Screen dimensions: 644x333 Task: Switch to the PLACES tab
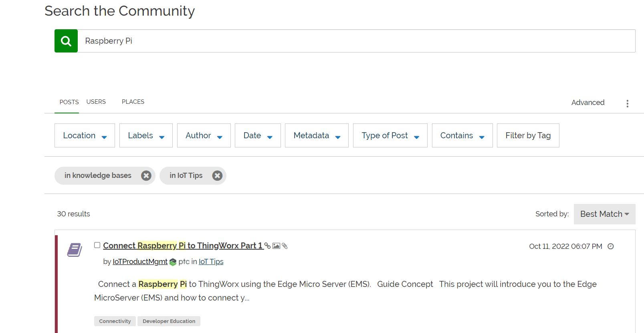pyautogui.click(x=133, y=102)
